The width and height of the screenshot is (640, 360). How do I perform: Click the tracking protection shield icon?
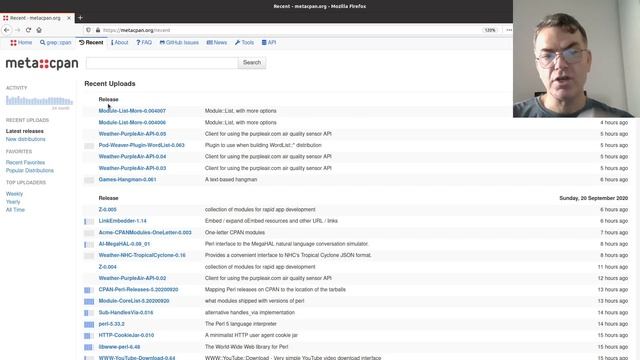89,30
